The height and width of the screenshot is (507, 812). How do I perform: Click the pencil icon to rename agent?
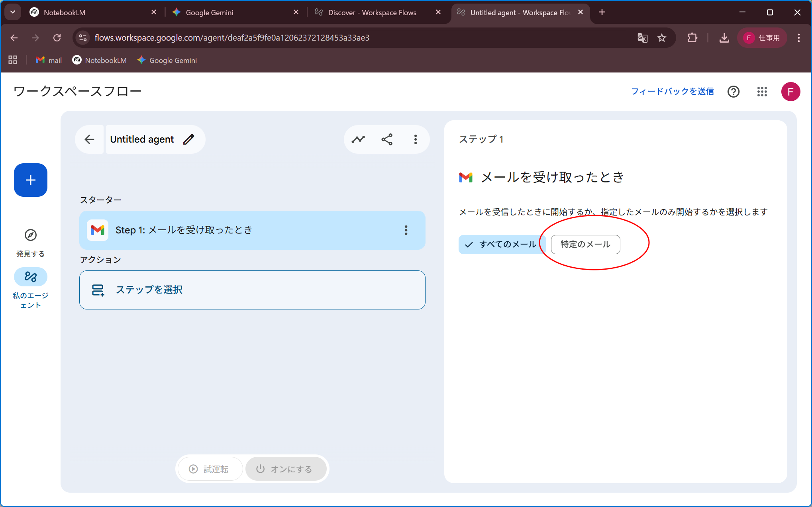coord(189,139)
